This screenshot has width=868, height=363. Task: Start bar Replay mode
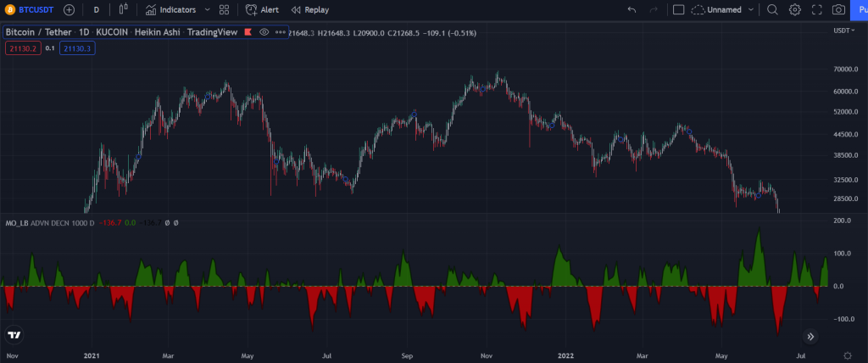pyautogui.click(x=310, y=9)
